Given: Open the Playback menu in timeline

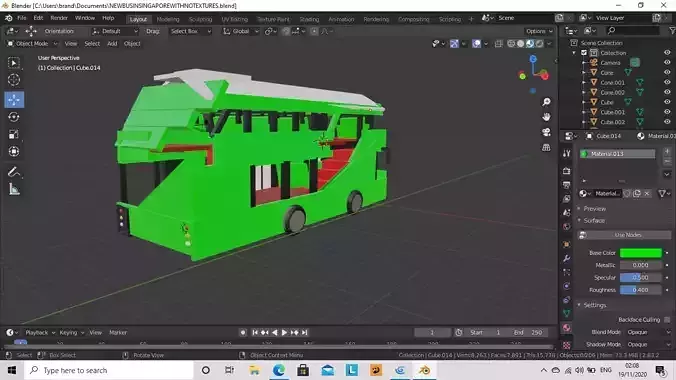Looking at the screenshot, I should tap(40, 333).
